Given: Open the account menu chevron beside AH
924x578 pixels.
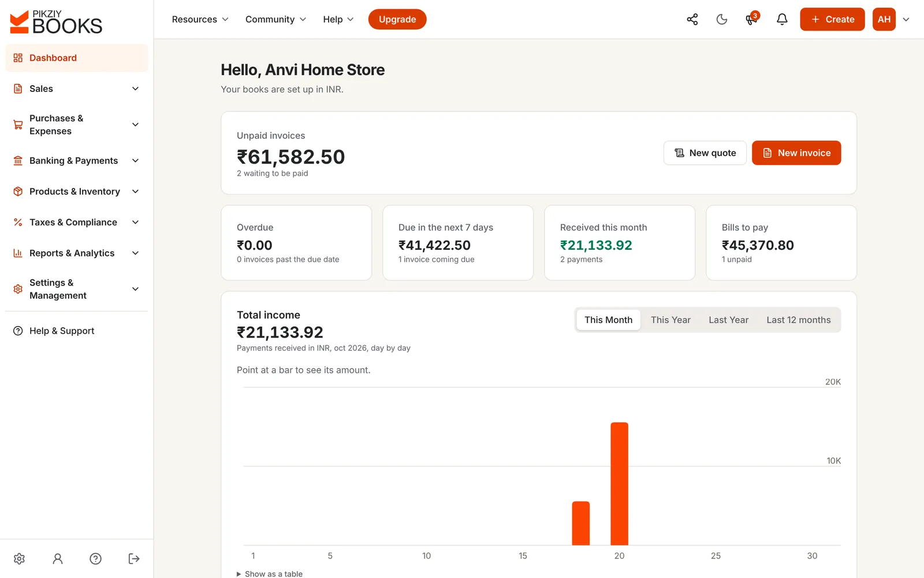Looking at the screenshot, I should 906,20.
